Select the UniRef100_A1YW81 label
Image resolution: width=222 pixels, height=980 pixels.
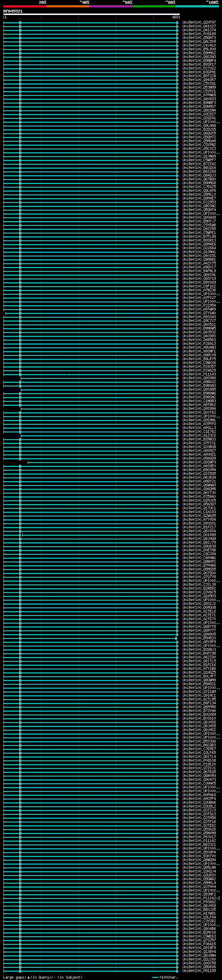pos(199,913)
